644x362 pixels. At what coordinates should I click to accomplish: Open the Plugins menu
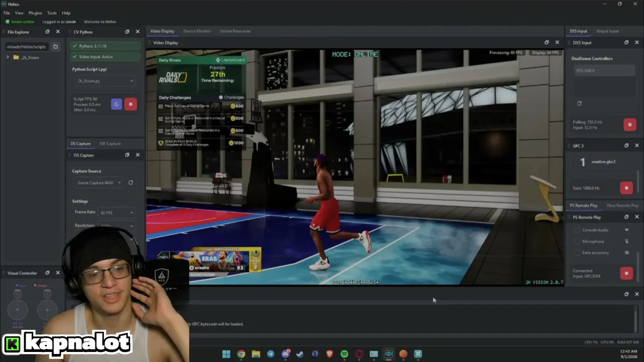click(x=35, y=13)
